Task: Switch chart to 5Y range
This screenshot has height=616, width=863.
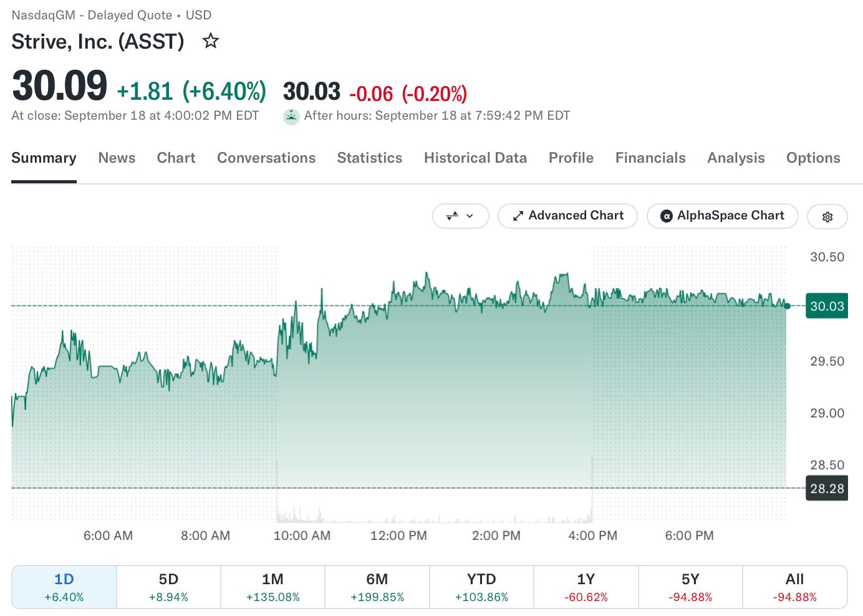Action: point(690,587)
